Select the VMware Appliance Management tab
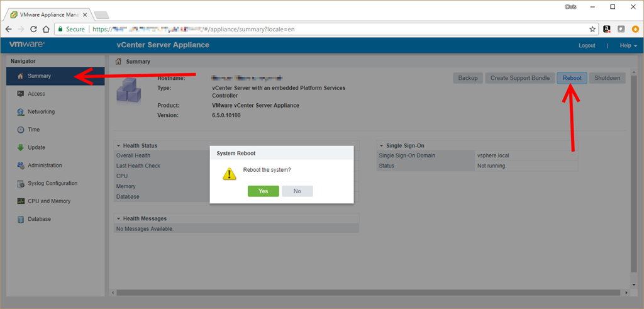644x309 pixels. pos(48,14)
